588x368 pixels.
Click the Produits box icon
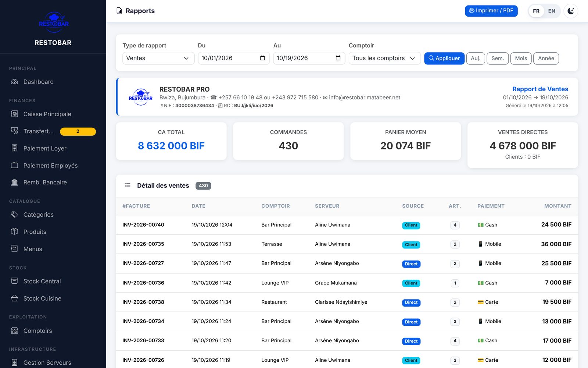14,231
